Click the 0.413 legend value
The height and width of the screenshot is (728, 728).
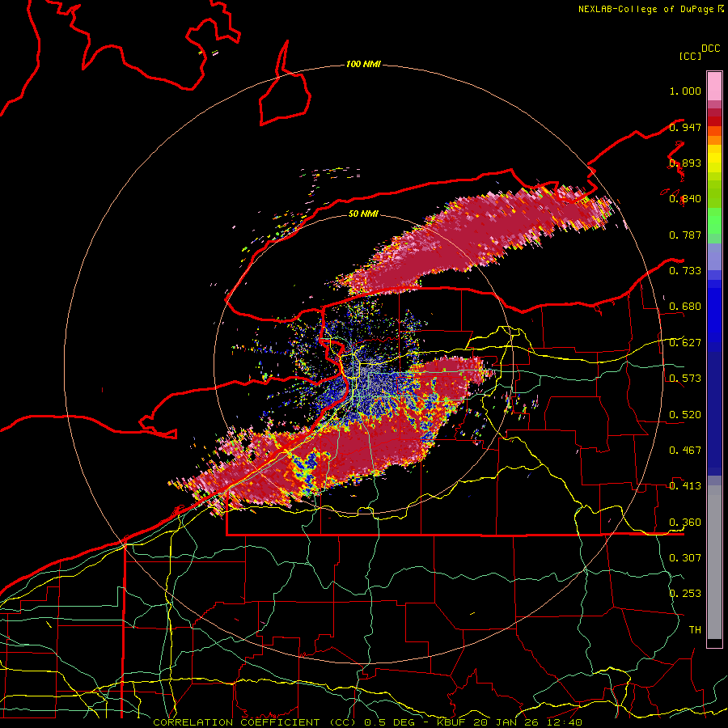(x=685, y=486)
